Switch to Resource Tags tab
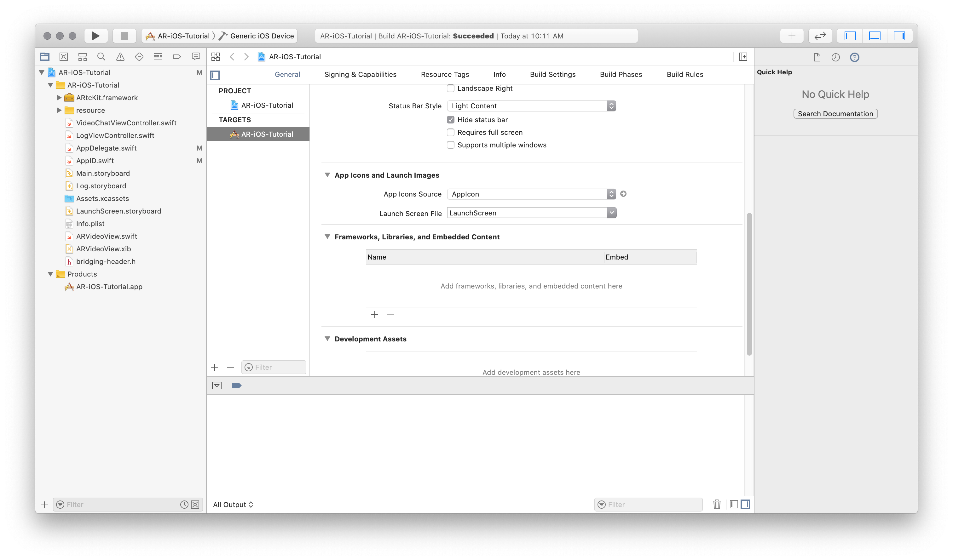This screenshot has width=953, height=560. (x=445, y=74)
